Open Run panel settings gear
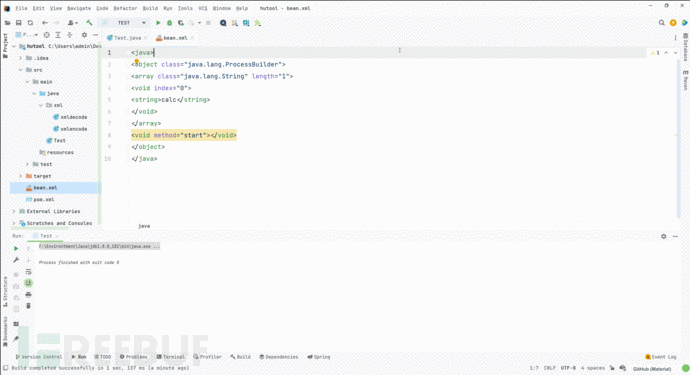This screenshot has width=690, height=375. point(664,236)
